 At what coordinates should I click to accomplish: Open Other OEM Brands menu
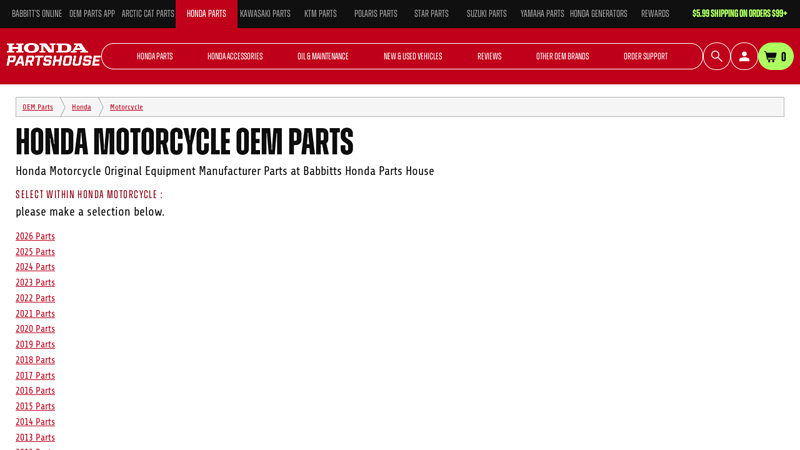pyautogui.click(x=562, y=56)
